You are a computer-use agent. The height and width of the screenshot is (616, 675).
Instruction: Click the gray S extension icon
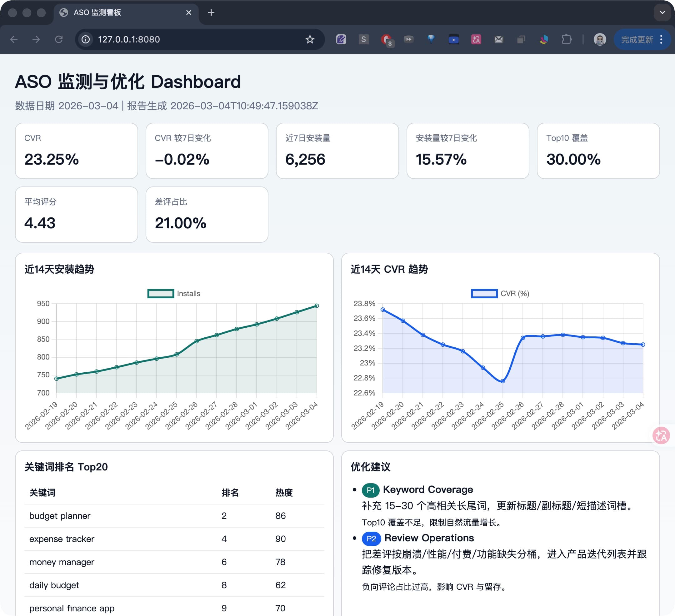tap(363, 39)
